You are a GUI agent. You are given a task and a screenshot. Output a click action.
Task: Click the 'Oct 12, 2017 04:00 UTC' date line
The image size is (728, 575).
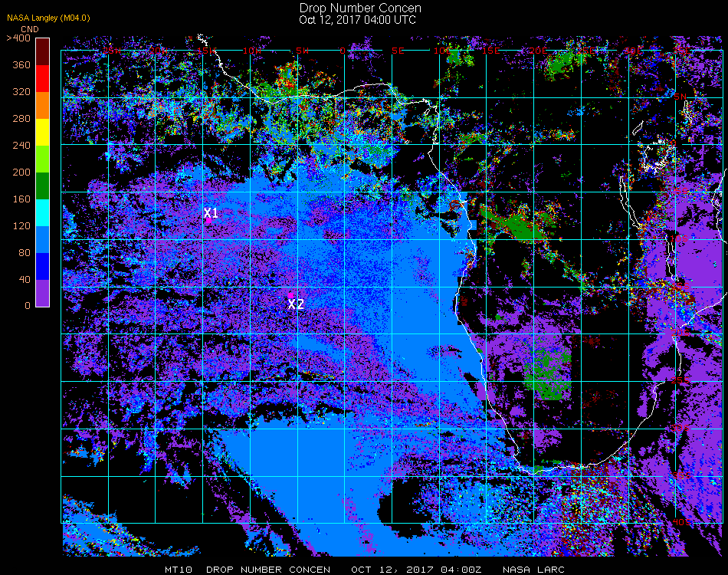coord(358,20)
